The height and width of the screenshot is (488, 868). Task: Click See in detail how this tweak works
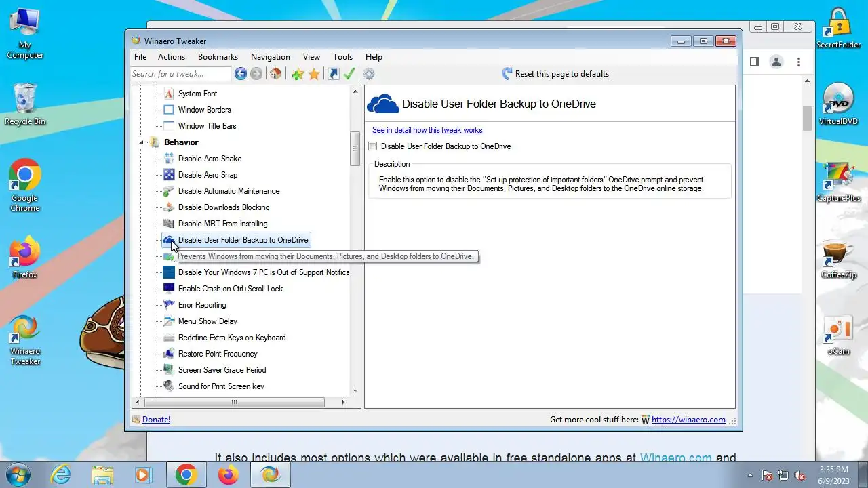tap(427, 130)
